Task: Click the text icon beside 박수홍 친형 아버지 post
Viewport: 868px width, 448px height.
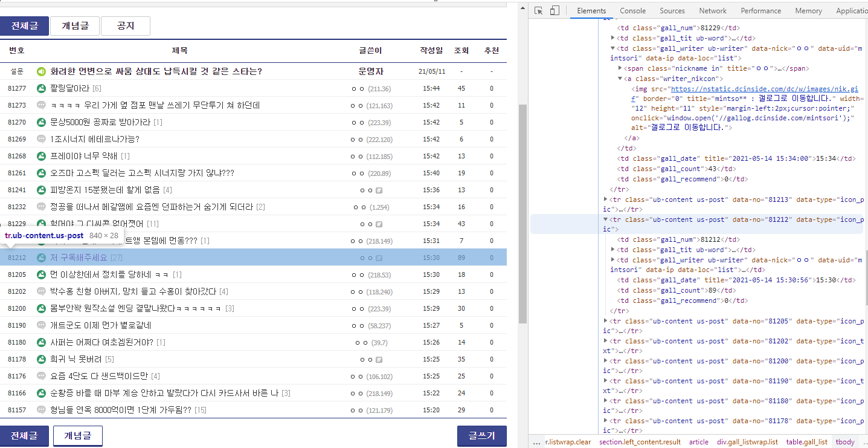Action: coord(41,291)
